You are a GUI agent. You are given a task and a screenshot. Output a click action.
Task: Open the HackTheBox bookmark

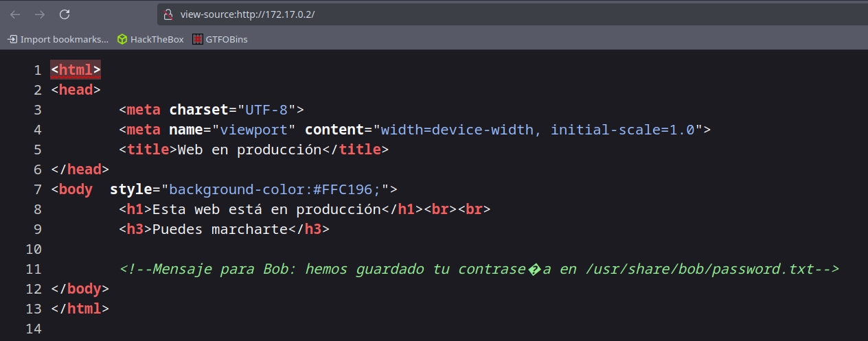pos(150,39)
